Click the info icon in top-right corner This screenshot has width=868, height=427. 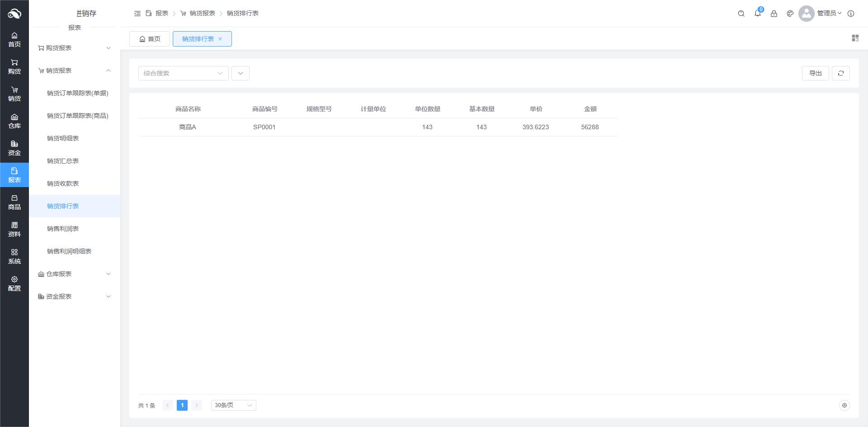click(850, 14)
